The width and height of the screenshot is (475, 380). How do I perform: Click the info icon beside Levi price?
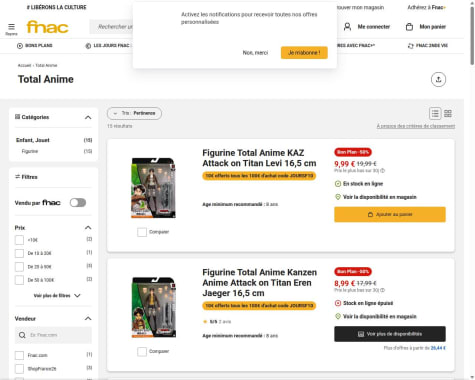point(383,171)
